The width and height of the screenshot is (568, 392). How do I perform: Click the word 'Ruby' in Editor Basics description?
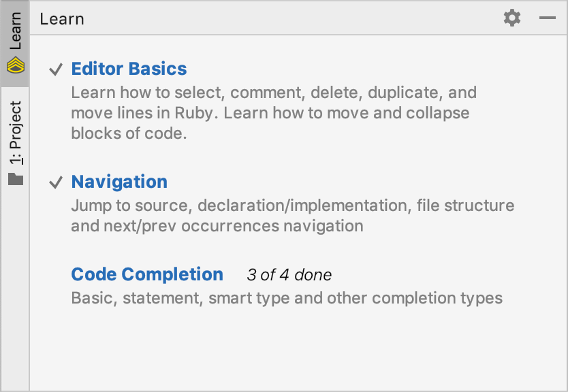tap(194, 113)
